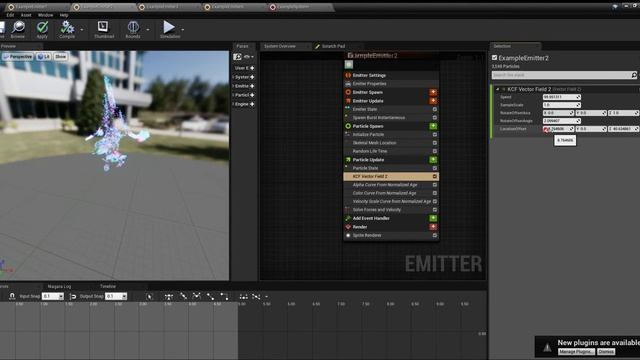Open the curve editor options dropdown arrow
The image size is (640, 360).
click(x=267, y=297)
